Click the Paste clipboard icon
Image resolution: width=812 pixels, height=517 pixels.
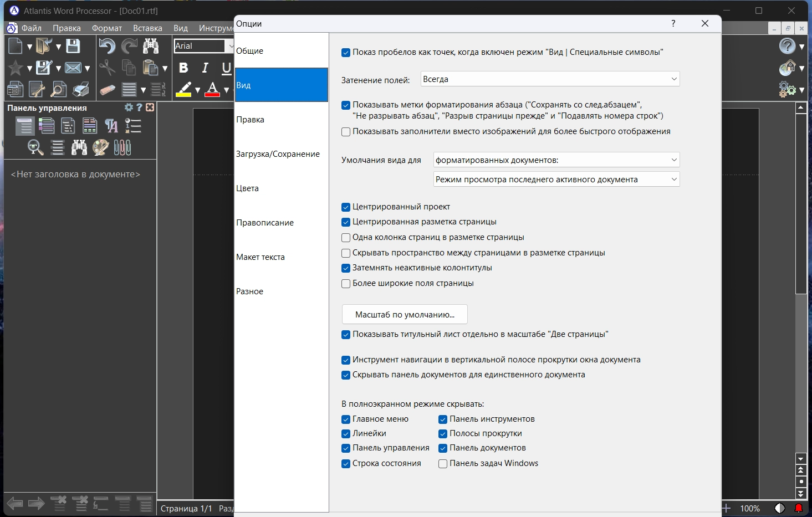151,68
